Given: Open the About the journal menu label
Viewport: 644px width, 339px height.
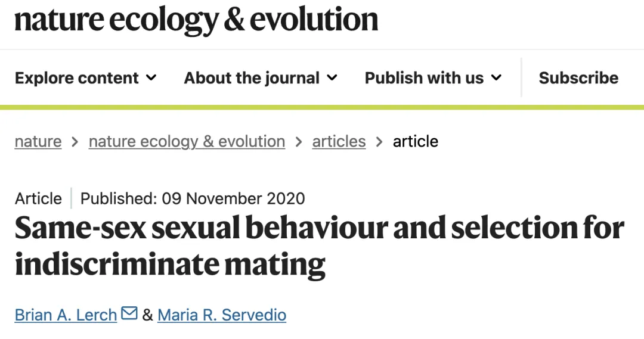Looking at the screenshot, I should coord(252,78).
